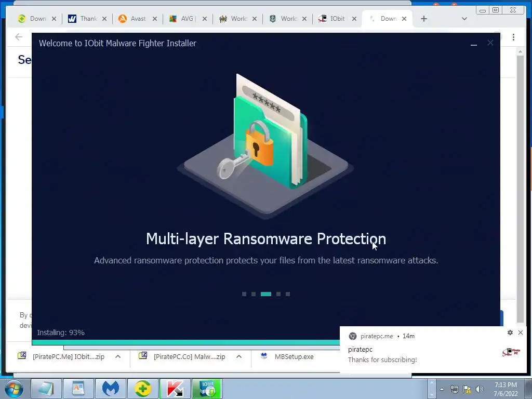Click the Chrome icon in piratepc.me notification

(x=353, y=336)
